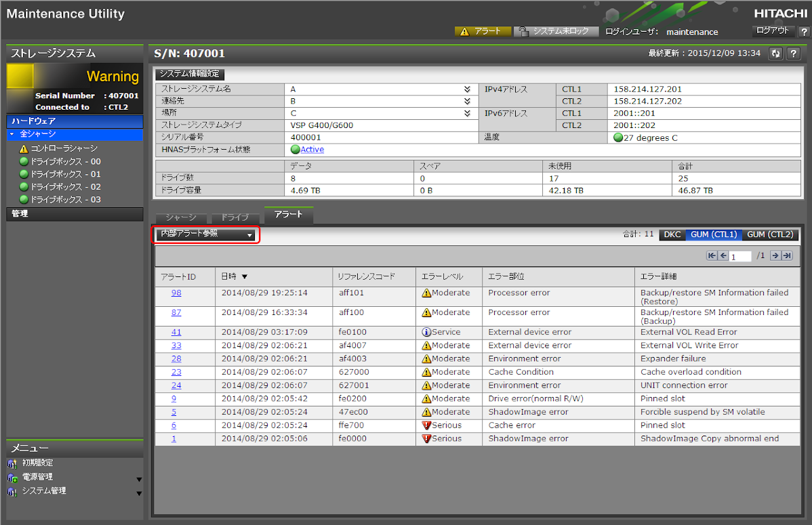The width and height of the screenshot is (812, 525).
Task: Switch alert view to DKC
Action: 672,234
